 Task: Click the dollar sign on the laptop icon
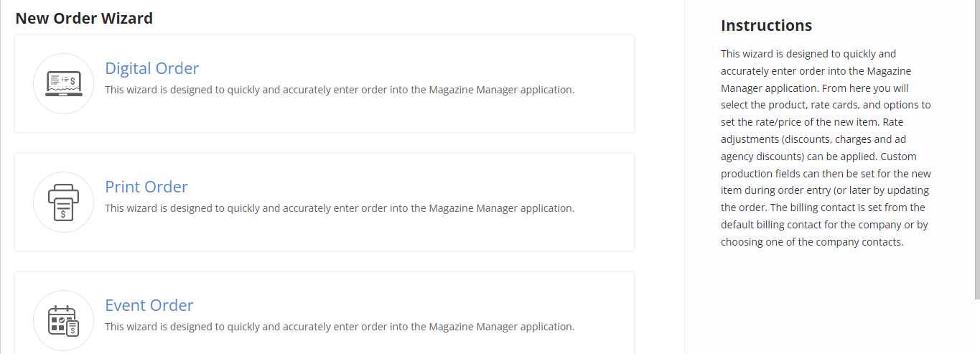[x=73, y=81]
